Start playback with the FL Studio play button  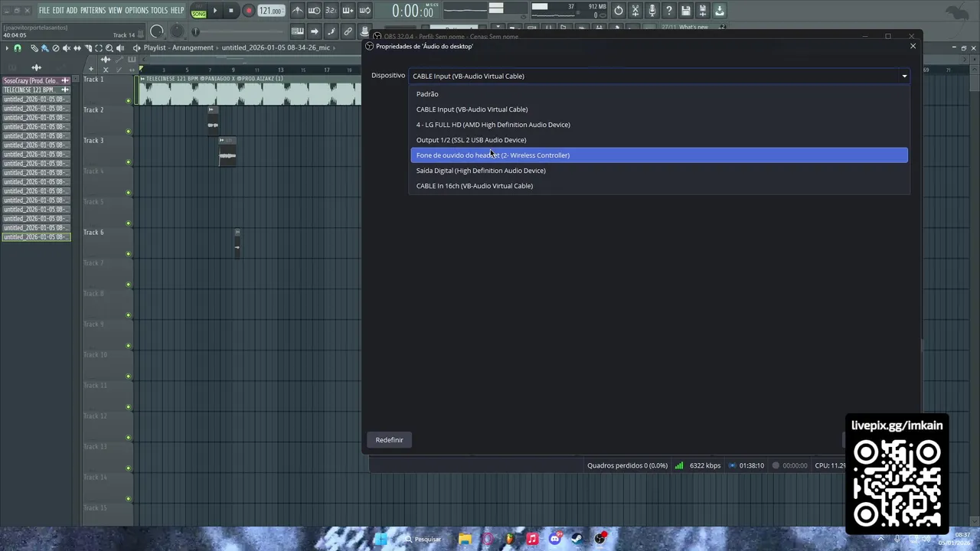tap(214, 11)
